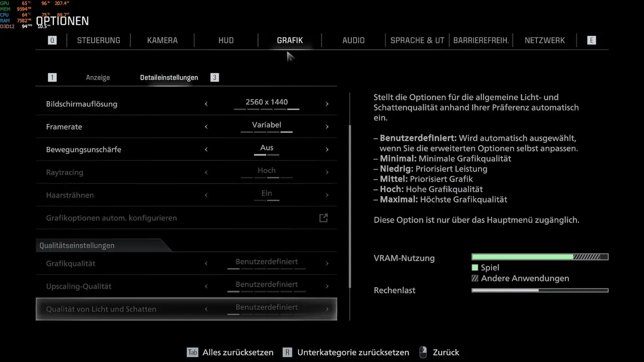
Task: Click the Zurück button
Action: pos(446,352)
